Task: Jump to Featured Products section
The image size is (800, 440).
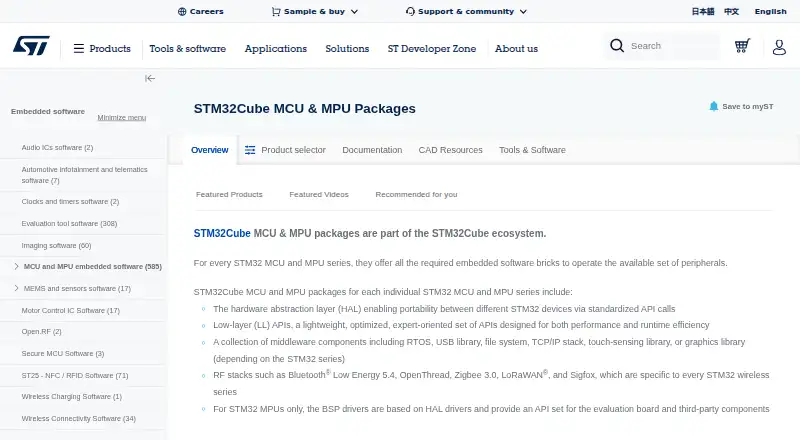Action: pyautogui.click(x=229, y=194)
